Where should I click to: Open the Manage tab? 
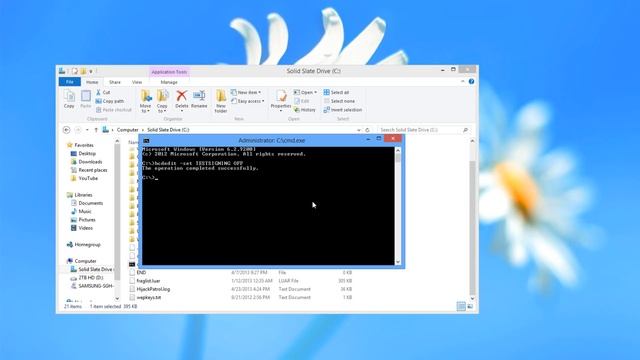[x=169, y=82]
